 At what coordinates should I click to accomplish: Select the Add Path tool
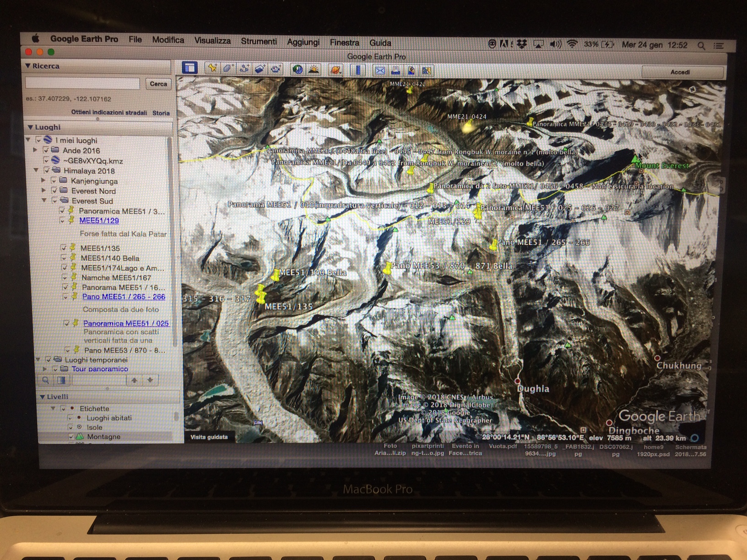coord(244,69)
